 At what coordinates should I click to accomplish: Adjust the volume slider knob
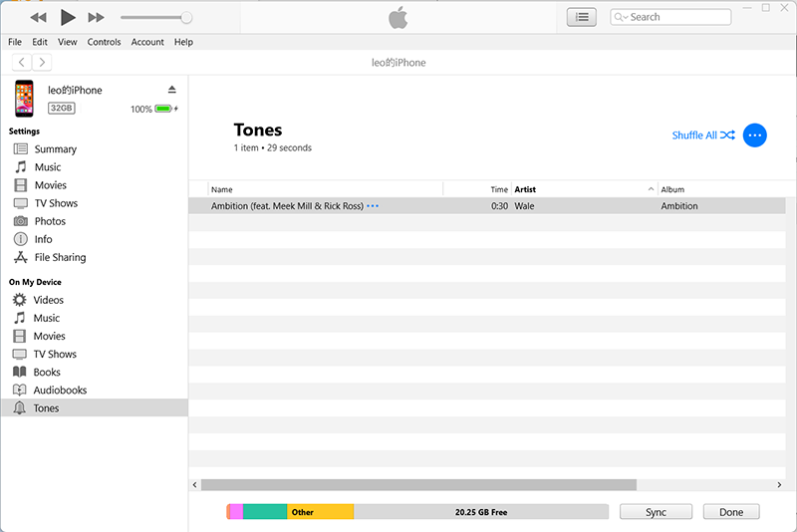[186, 18]
